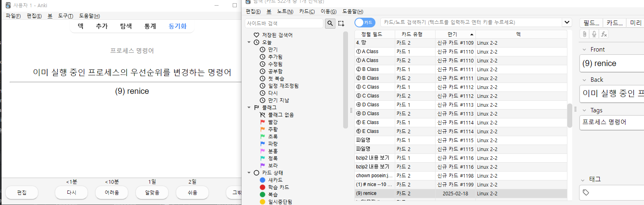
Task: Activate the sidebar selection tool icon
Action: point(341,23)
